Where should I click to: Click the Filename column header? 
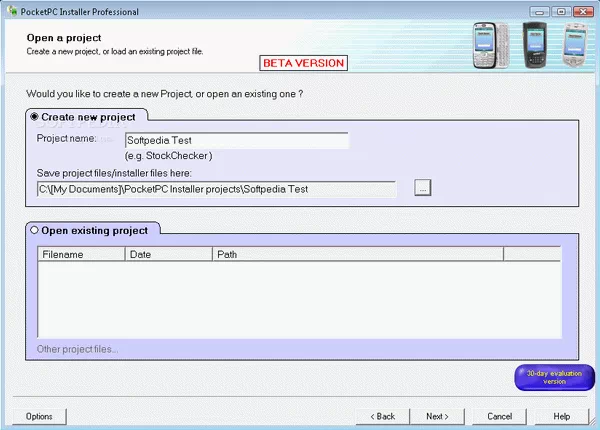82,254
